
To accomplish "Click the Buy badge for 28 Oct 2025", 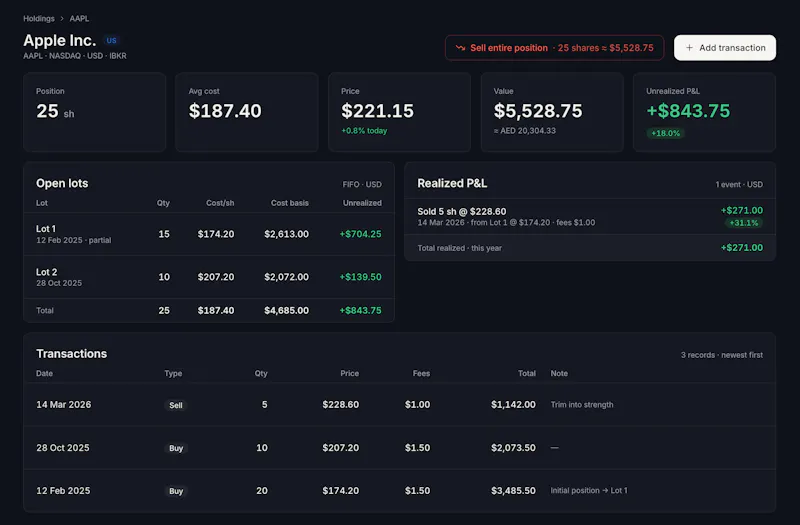I will pyautogui.click(x=176, y=448).
